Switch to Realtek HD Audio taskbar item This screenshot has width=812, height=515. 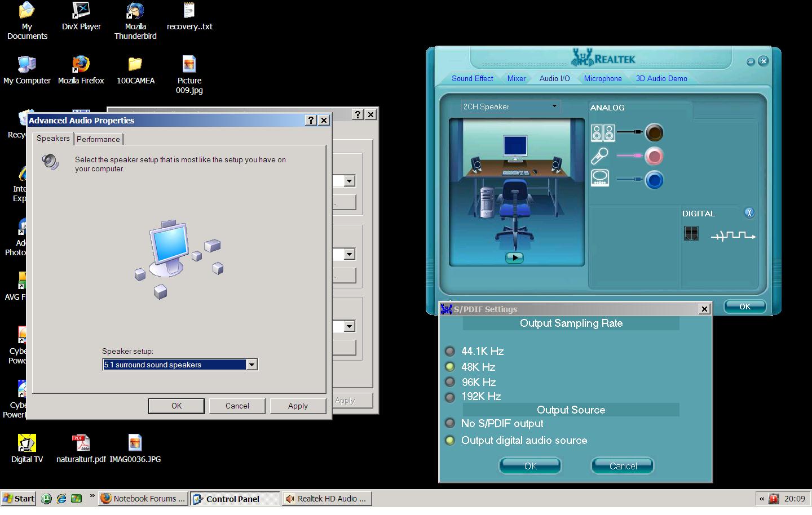point(327,499)
